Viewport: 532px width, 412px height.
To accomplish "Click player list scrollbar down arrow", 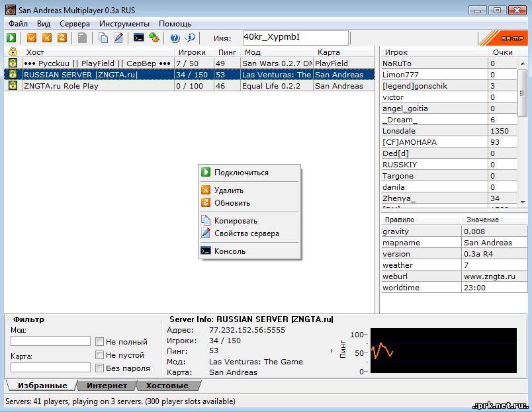I will 523,202.
